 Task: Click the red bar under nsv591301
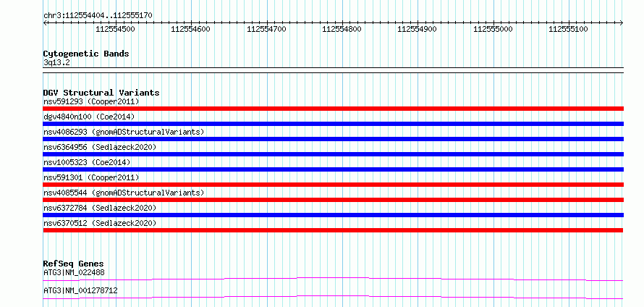click(x=333, y=185)
